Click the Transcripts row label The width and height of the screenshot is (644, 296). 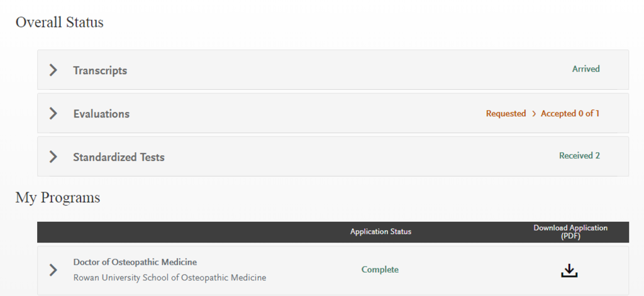point(100,70)
